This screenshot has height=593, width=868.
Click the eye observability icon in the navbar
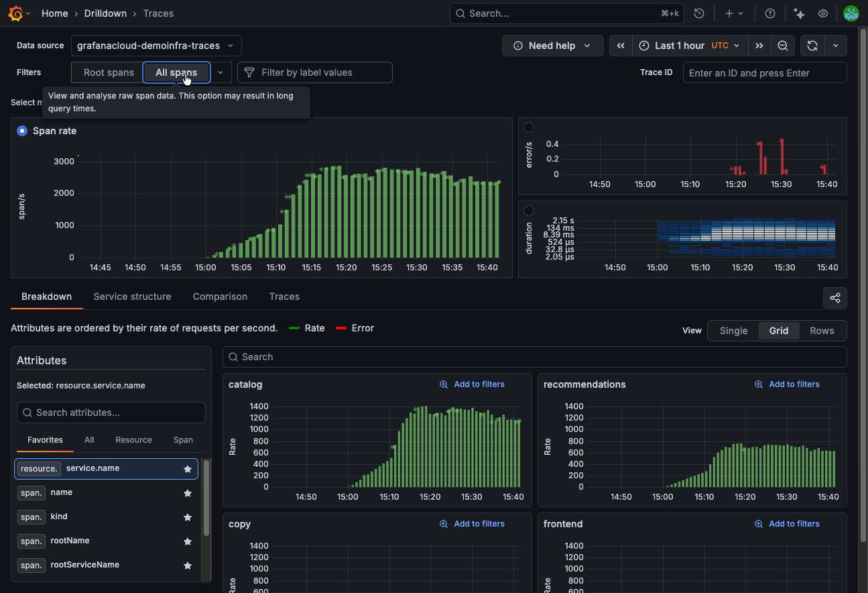(x=823, y=13)
